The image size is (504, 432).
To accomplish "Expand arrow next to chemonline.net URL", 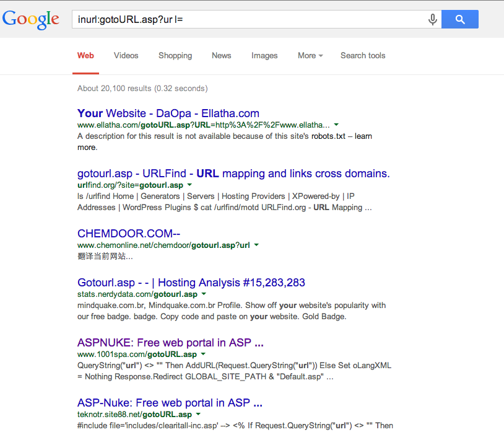I will (256, 245).
